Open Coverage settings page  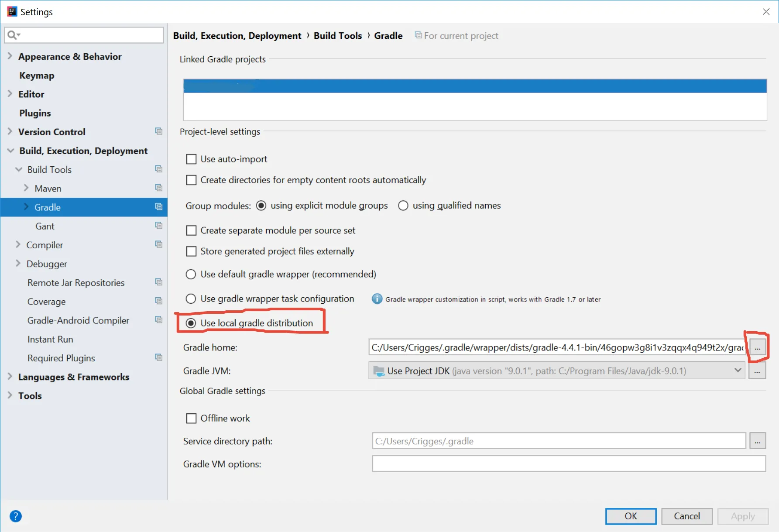point(46,302)
